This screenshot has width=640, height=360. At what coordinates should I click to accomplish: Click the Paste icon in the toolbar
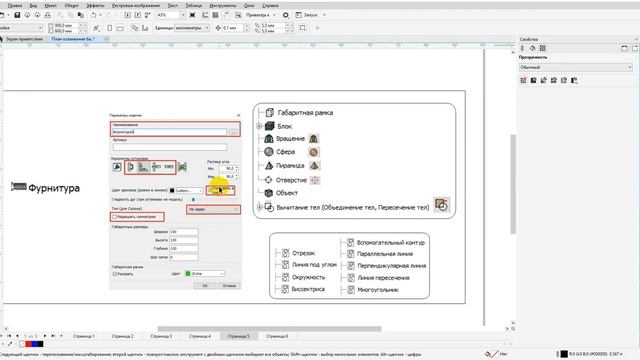pyautogui.click(x=81, y=15)
